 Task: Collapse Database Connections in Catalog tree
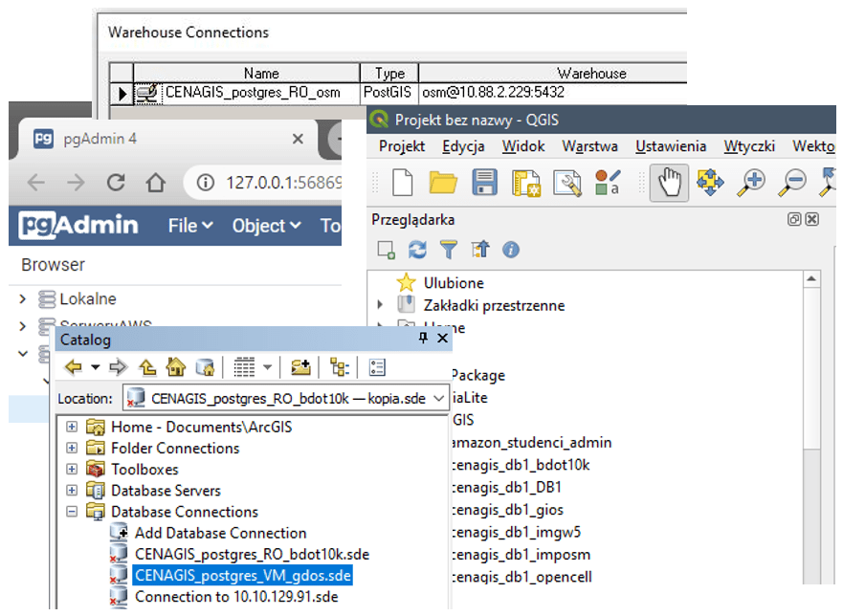pyautogui.click(x=72, y=512)
